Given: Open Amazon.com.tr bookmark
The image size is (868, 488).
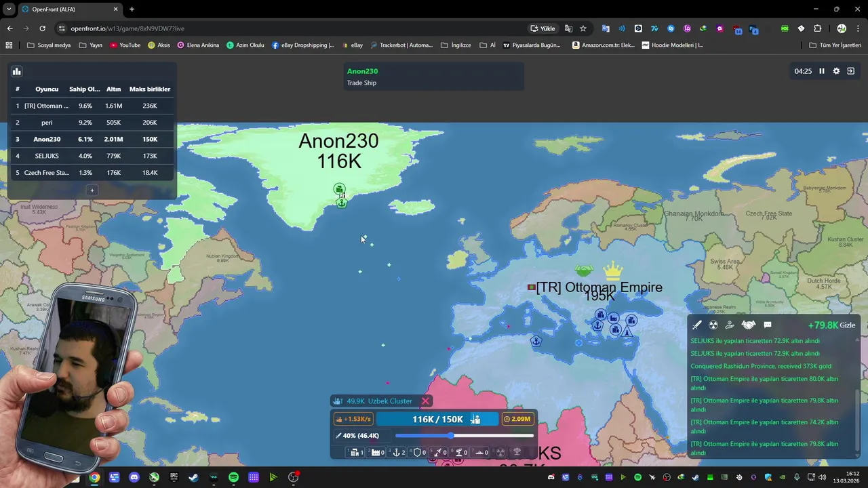Looking at the screenshot, I should click(603, 45).
